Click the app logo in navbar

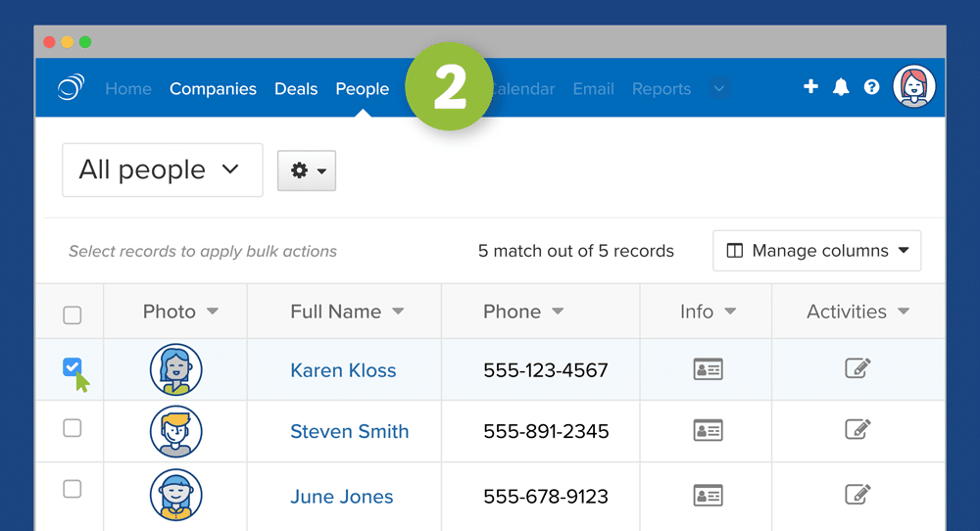click(x=71, y=88)
